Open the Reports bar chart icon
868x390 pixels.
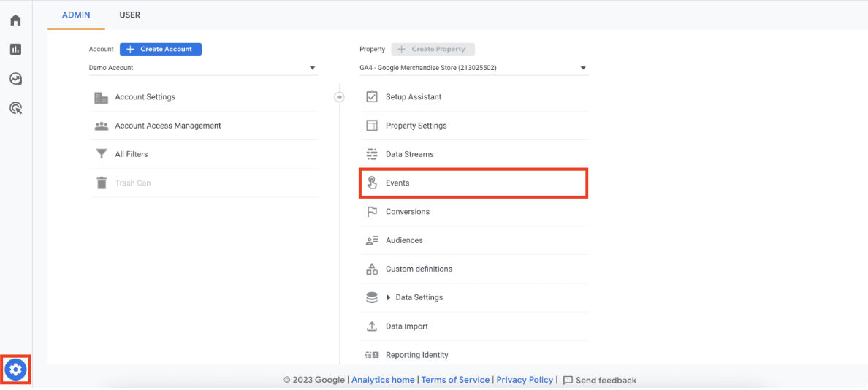pos(15,49)
